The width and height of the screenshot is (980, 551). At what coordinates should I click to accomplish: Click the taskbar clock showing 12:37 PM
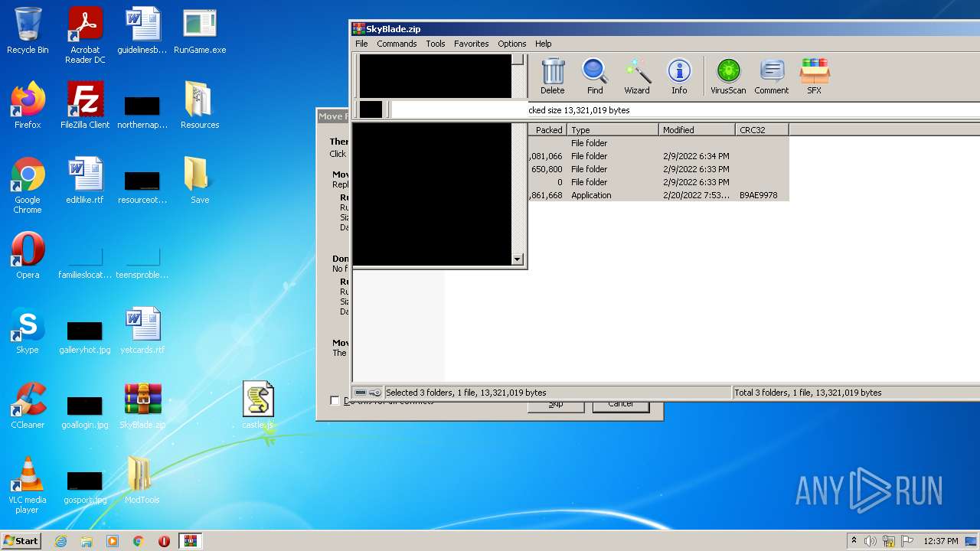[941, 541]
